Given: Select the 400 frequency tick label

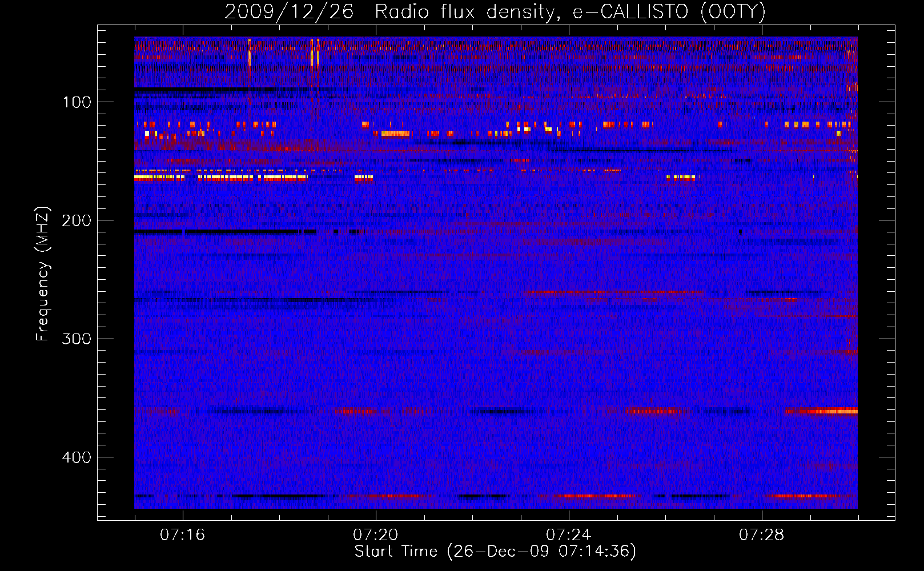Looking at the screenshot, I should (77, 457).
